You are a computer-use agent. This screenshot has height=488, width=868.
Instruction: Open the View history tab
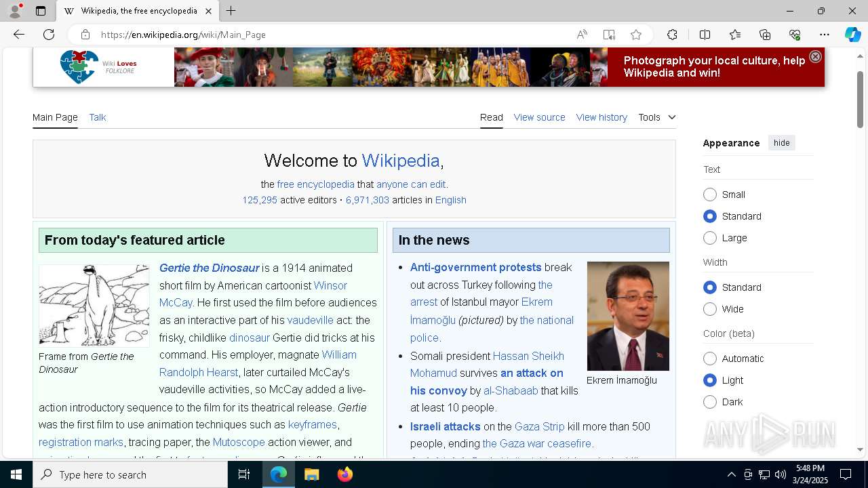click(x=601, y=117)
